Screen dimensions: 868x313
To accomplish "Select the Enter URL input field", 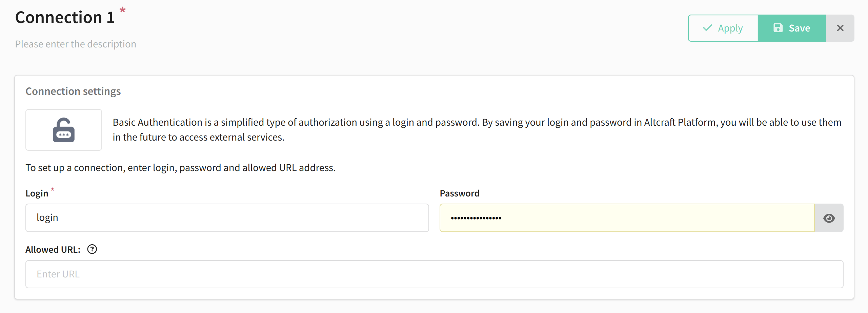I will point(434,274).
